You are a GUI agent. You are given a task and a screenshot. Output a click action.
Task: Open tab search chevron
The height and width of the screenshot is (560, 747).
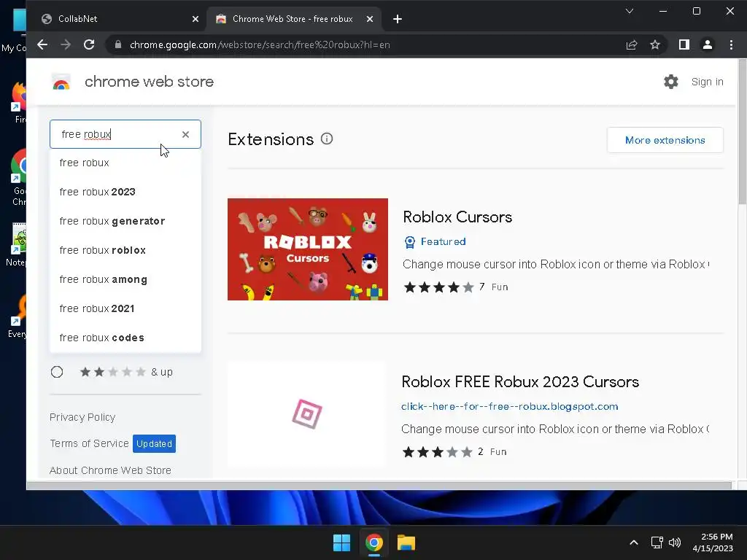[x=630, y=11]
